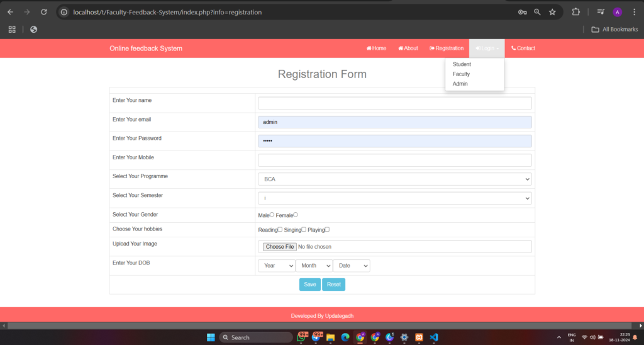The height and width of the screenshot is (345, 644).
Task: Click Online feedback System brand link
Action: click(146, 48)
